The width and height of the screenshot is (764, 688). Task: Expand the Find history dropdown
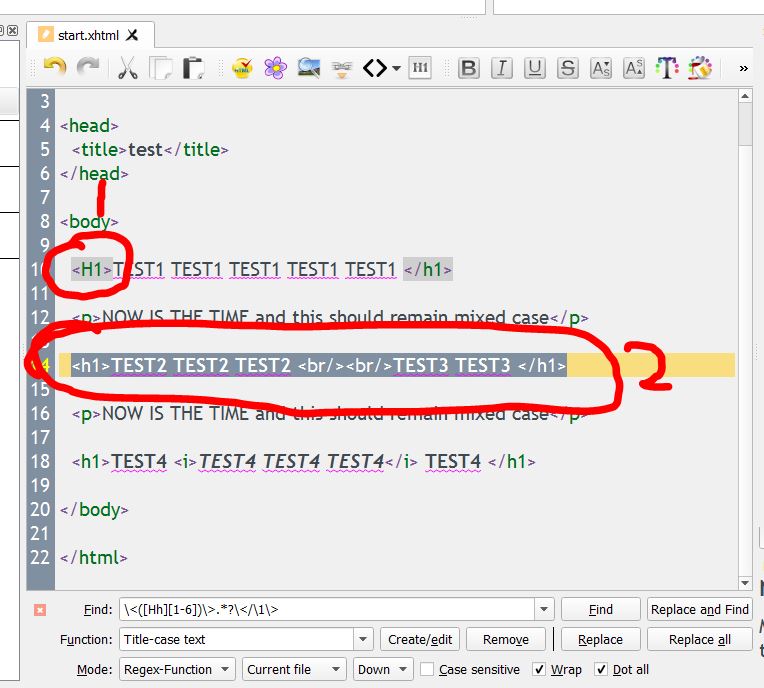pyautogui.click(x=544, y=609)
